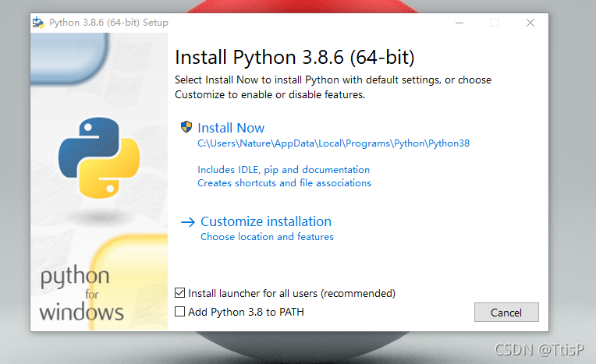
Task: Click the UAC shield icon beside Install Now
Action: click(186, 127)
